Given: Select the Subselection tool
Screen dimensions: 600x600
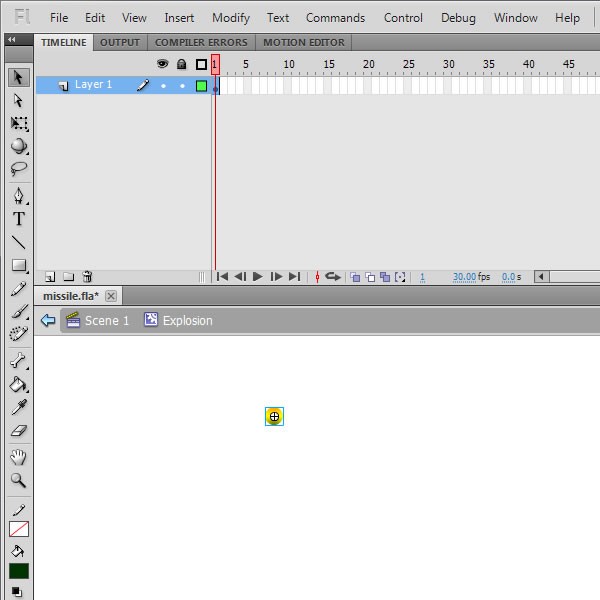Looking at the screenshot, I should pyautogui.click(x=18, y=100).
